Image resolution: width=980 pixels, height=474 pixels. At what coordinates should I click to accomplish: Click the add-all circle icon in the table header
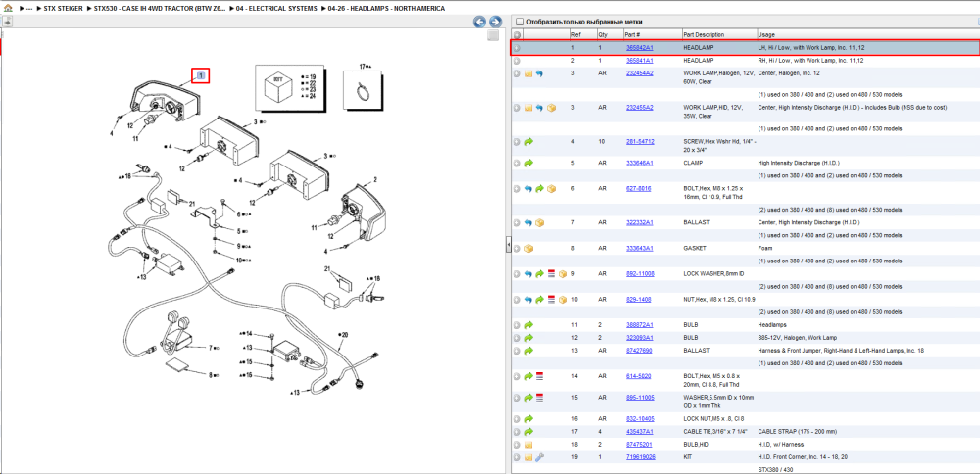517,35
